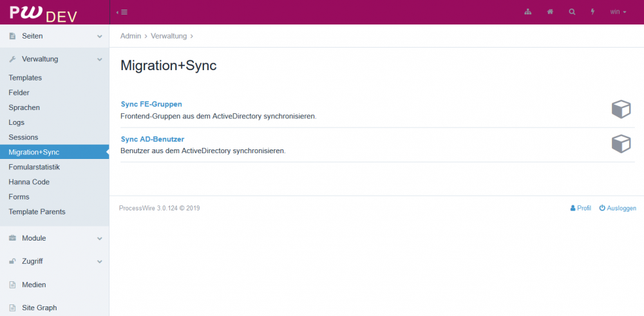Click cube icon beside Sync FE-Gruppen

click(x=621, y=109)
